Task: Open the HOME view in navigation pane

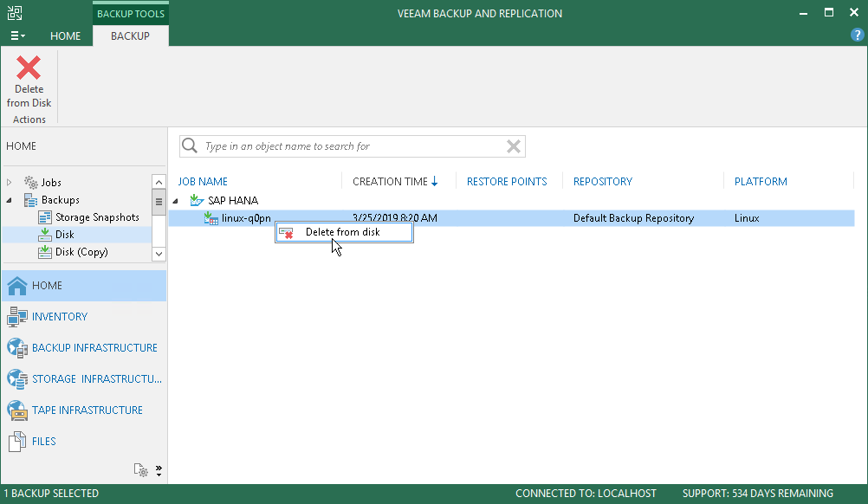Action: [84, 286]
